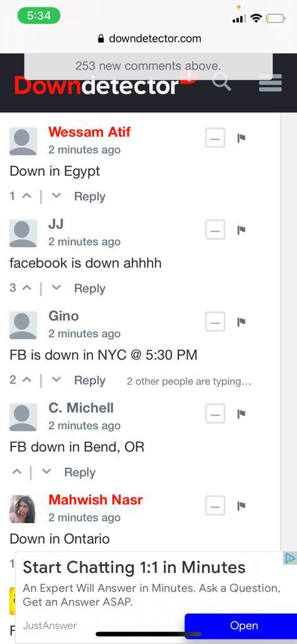
Task: Flag JJ's comment as inappropriate
Action: [x=241, y=230]
